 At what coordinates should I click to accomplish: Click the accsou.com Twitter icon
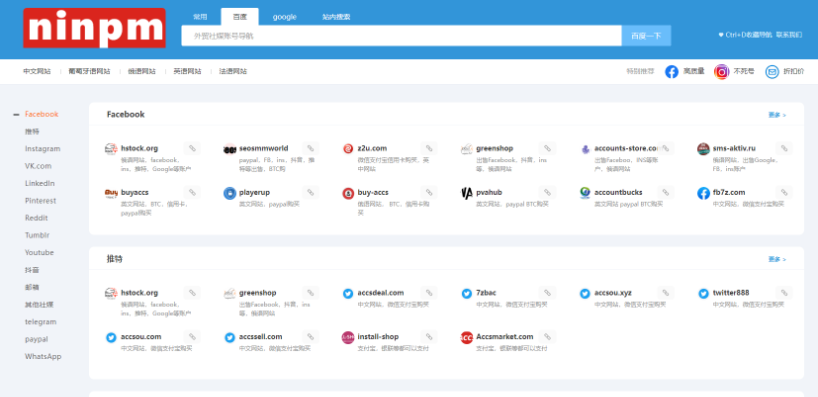click(111, 338)
